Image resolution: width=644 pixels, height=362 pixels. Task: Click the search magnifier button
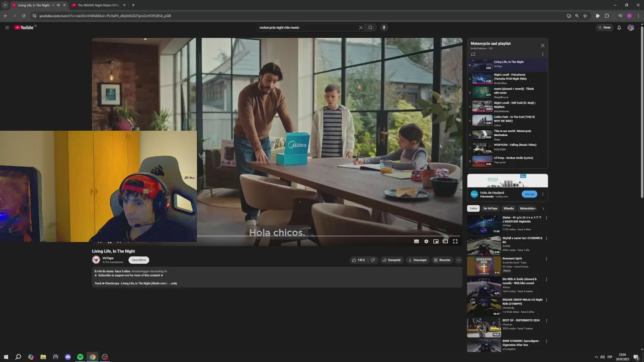pyautogui.click(x=370, y=28)
